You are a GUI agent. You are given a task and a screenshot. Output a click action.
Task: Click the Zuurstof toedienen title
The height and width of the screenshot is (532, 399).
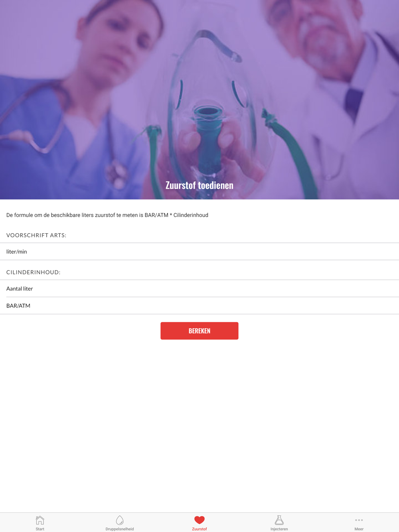199,185
